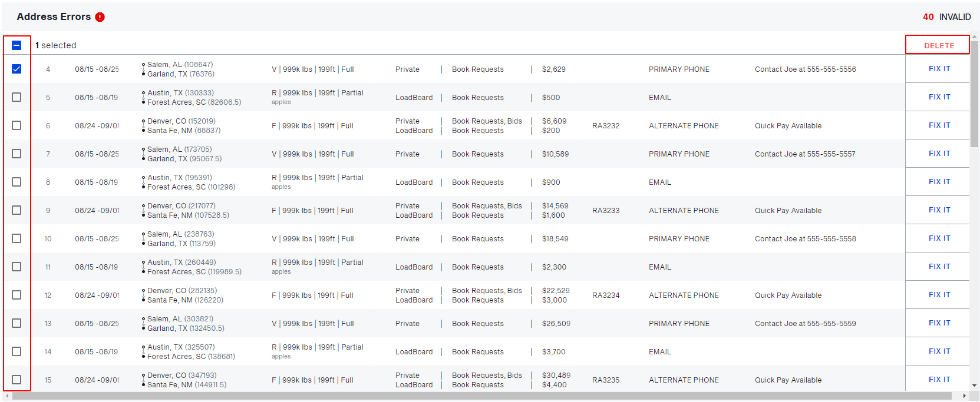
Task: Click the scroll down arrow
Action: [x=974, y=386]
